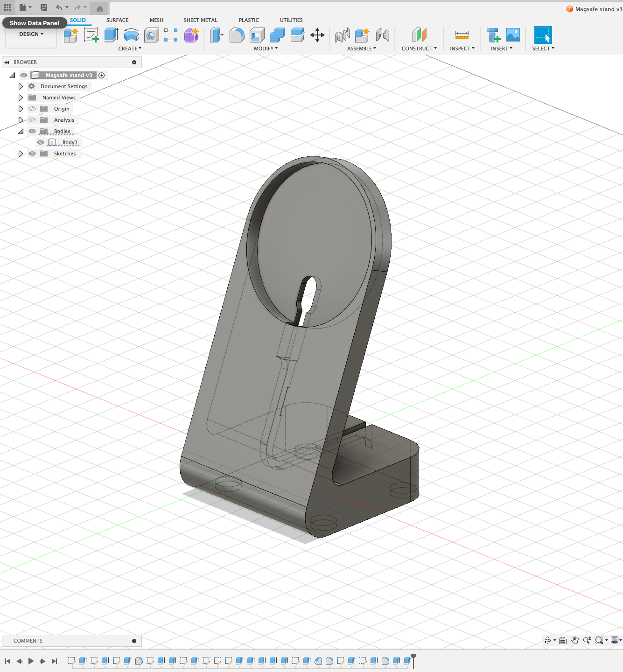Viewport: 623px width, 672px height.
Task: Toggle visibility of Magsafe stand v3 component
Action: pyautogui.click(x=24, y=75)
